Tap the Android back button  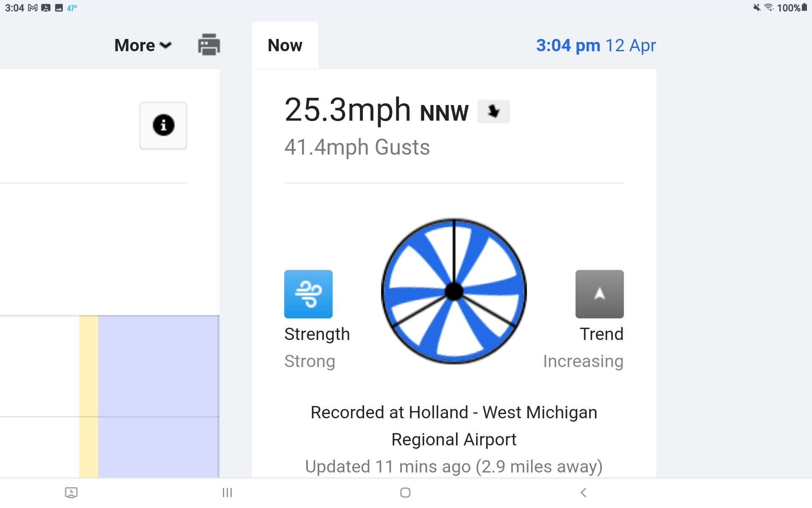coord(583,492)
